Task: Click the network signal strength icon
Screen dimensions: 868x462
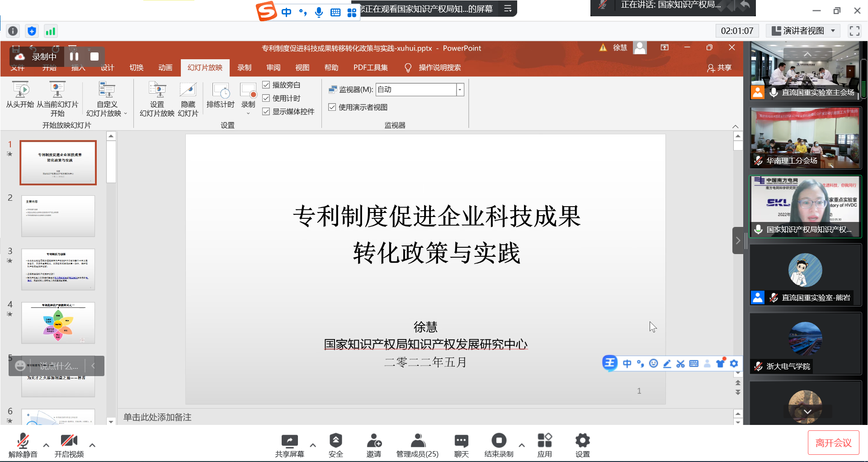Action: click(x=50, y=31)
